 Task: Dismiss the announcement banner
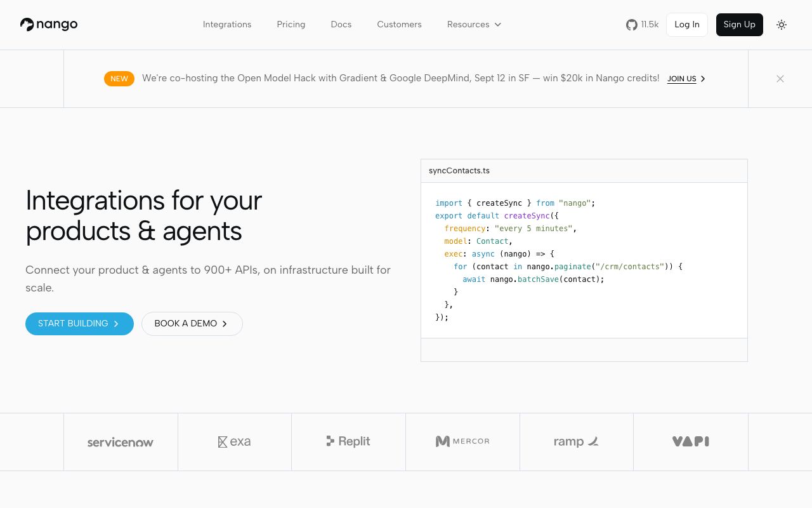pyautogui.click(x=780, y=79)
